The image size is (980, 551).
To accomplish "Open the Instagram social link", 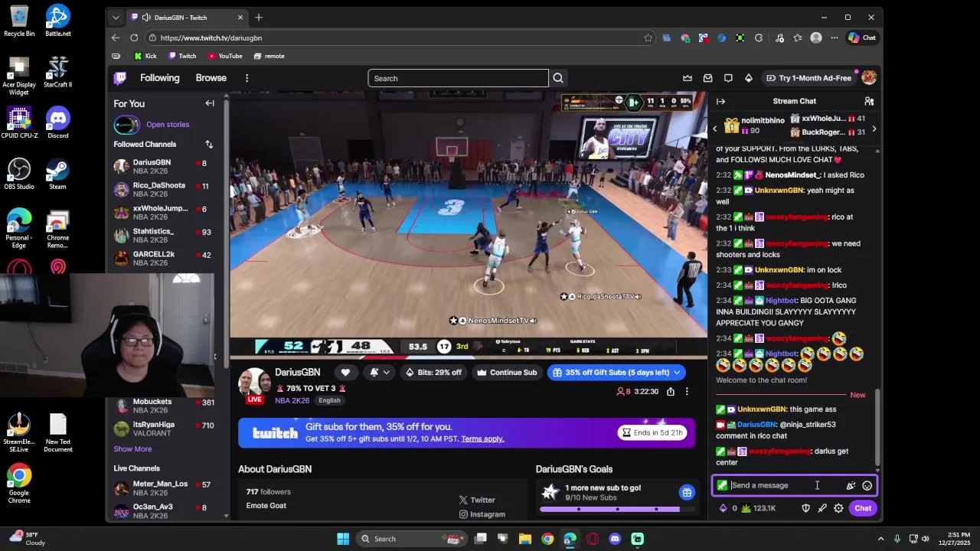I will click(482, 514).
